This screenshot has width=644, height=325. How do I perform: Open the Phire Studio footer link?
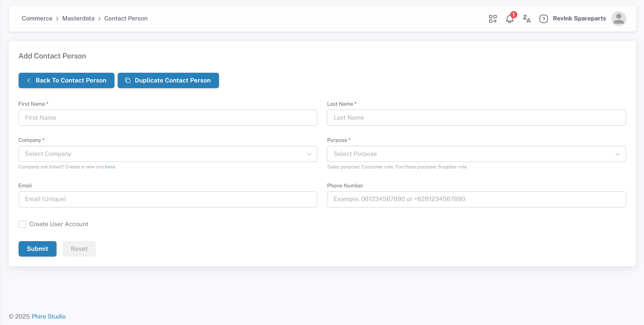(x=49, y=316)
